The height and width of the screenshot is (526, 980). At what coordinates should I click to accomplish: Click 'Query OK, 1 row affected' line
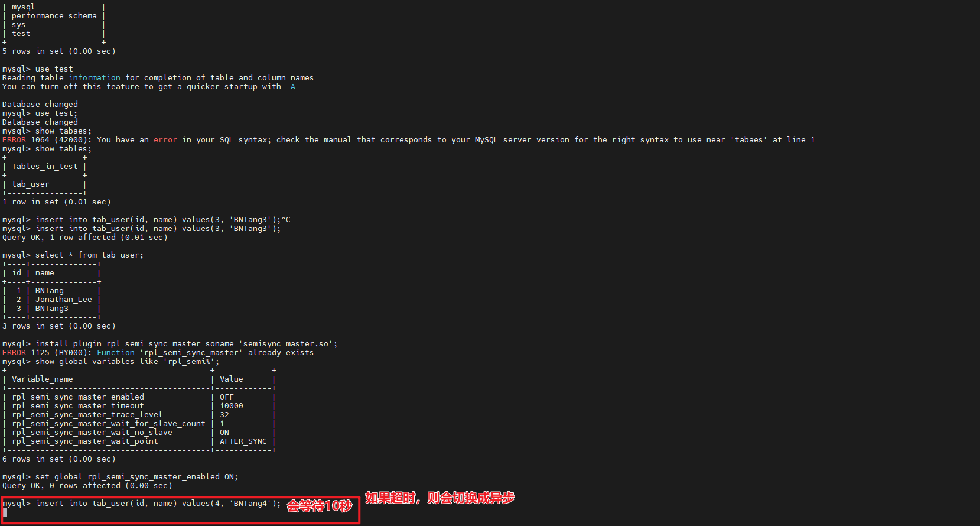(x=84, y=238)
